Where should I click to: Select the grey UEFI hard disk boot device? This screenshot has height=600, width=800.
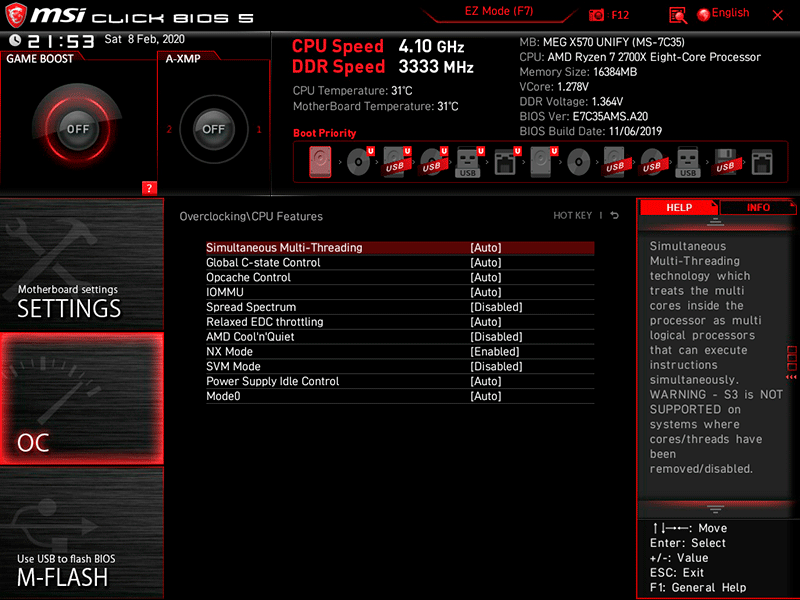[543, 162]
